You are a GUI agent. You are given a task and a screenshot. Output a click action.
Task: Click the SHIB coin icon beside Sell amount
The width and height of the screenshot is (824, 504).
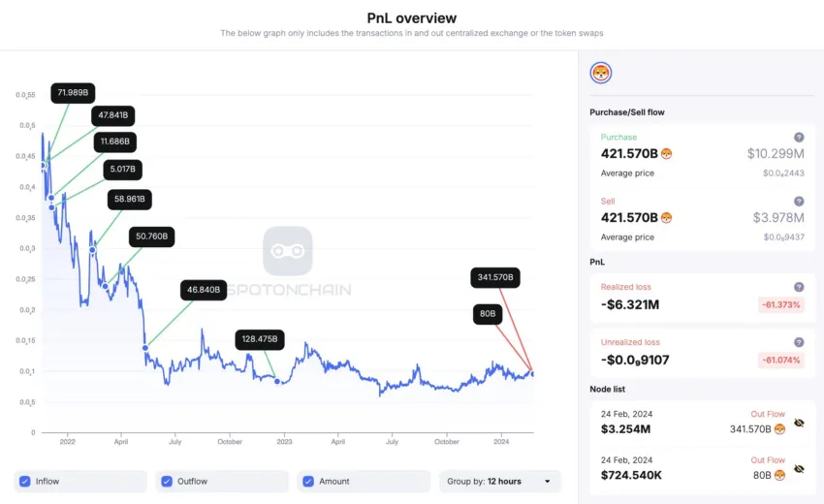coord(666,217)
